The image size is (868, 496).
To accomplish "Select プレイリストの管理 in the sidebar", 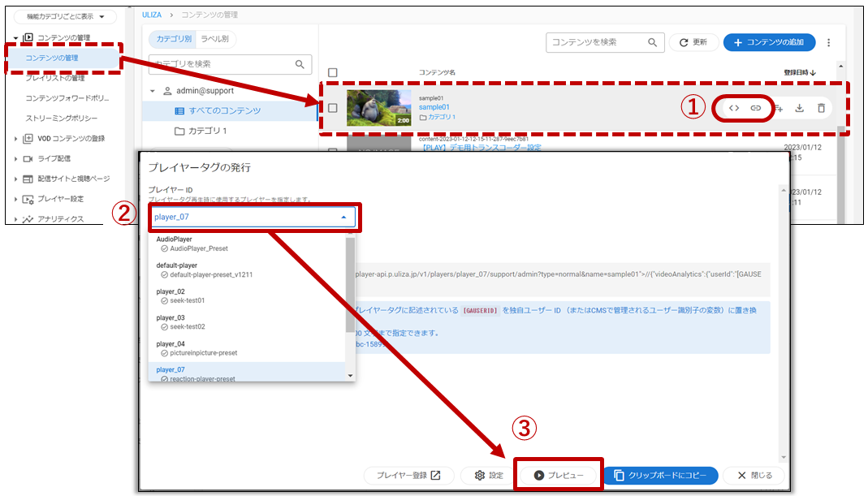I will coord(55,78).
